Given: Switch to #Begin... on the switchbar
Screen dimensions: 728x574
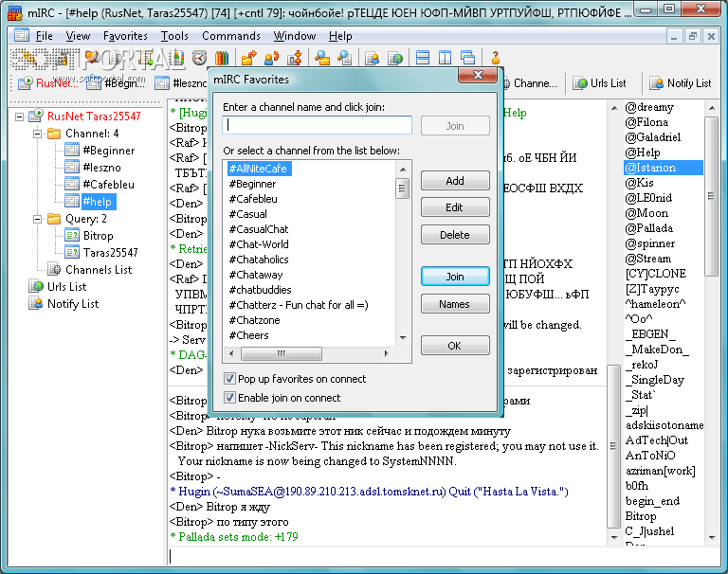Looking at the screenshot, I should click(116, 83).
